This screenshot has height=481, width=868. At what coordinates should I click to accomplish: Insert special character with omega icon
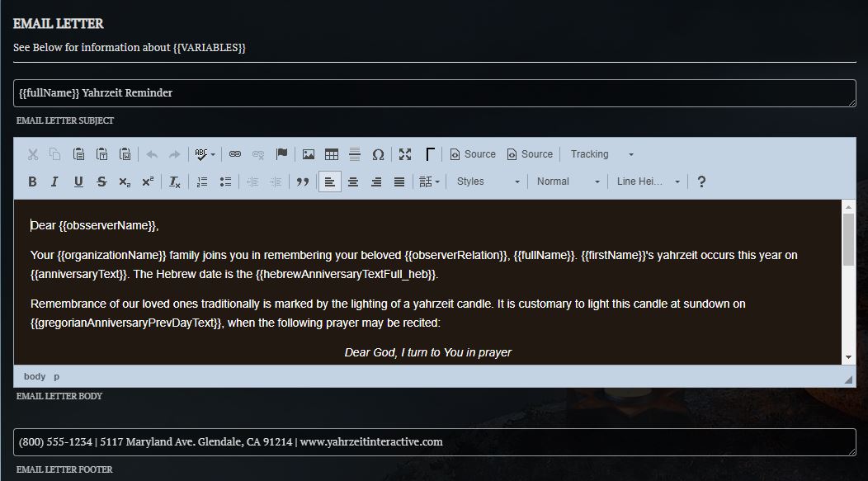point(378,154)
